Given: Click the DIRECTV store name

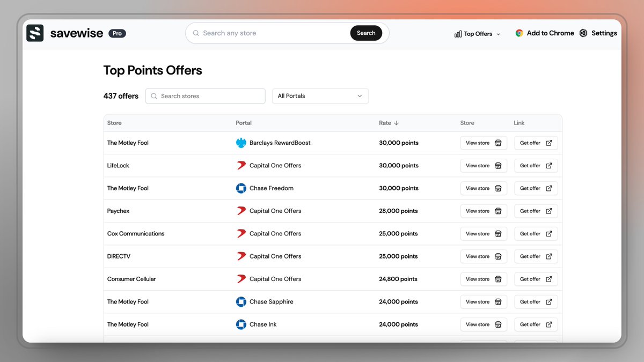Looking at the screenshot, I should point(119,256).
